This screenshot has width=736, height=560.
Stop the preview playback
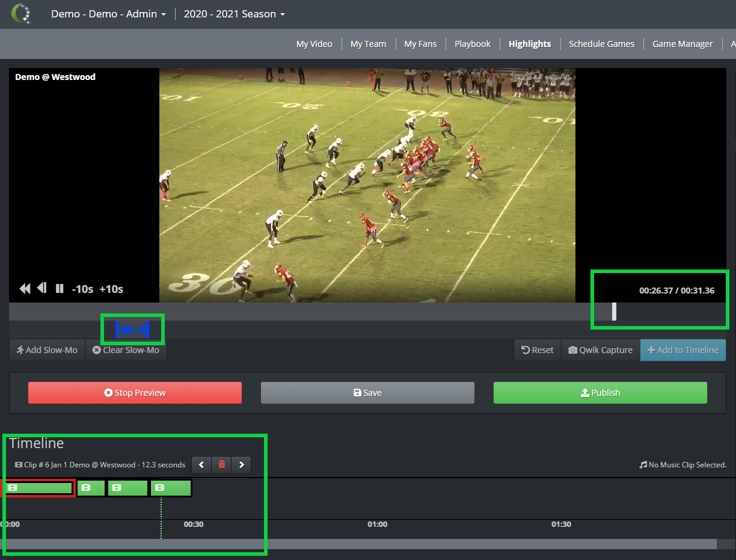click(135, 392)
